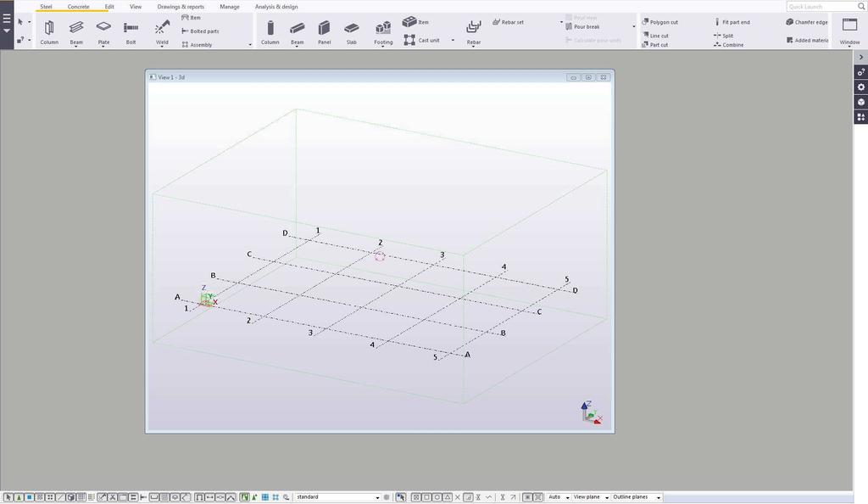Click the Polygon cut button
Image resolution: width=868 pixels, height=504 pixels.
(x=659, y=22)
